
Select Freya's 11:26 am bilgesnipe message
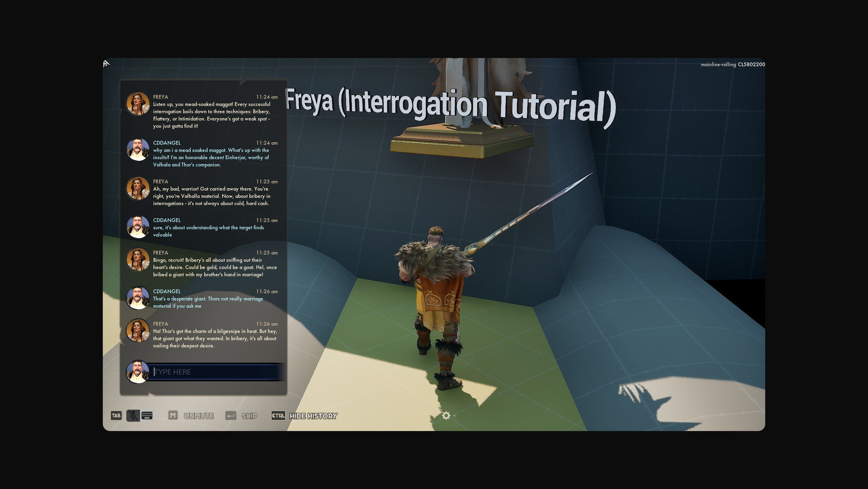(215, 338)
